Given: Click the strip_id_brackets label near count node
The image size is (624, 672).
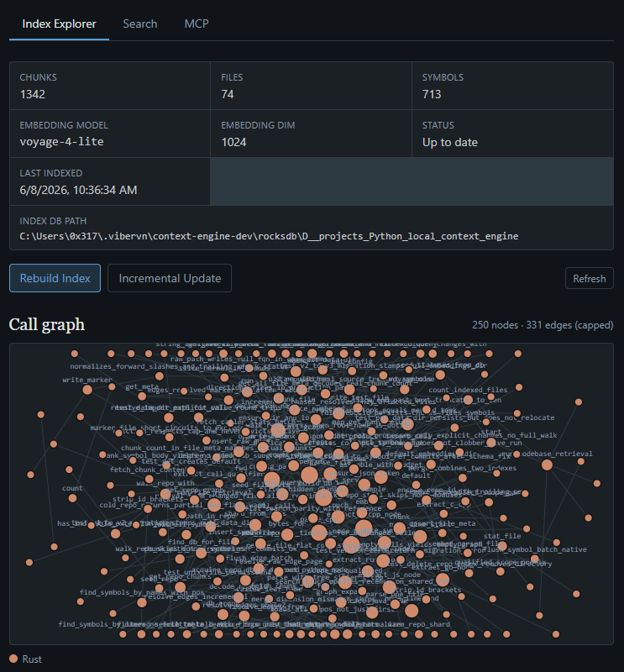Looking at the screenshot, I should [x=148, y=499].
